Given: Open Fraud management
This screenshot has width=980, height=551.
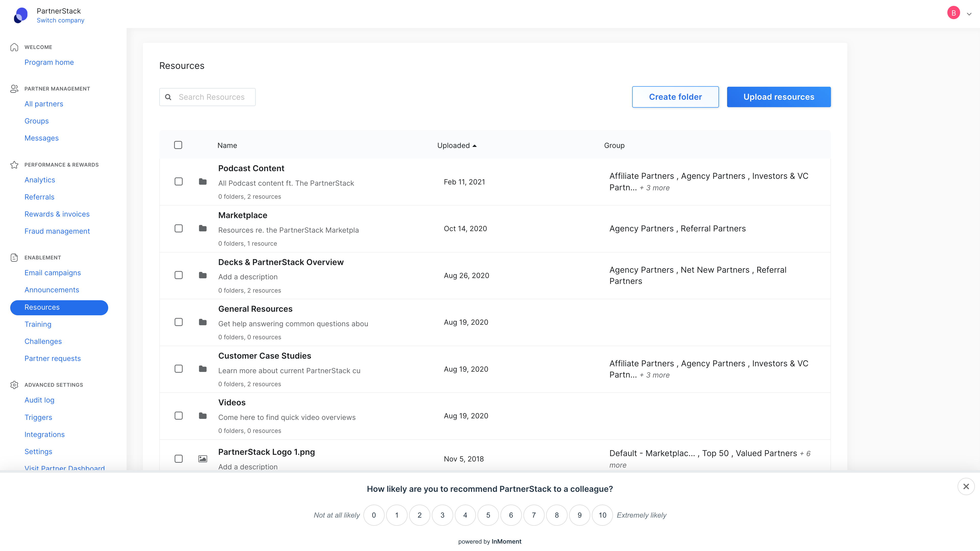Looking at the screenshot, I should [x=57, y=231].
